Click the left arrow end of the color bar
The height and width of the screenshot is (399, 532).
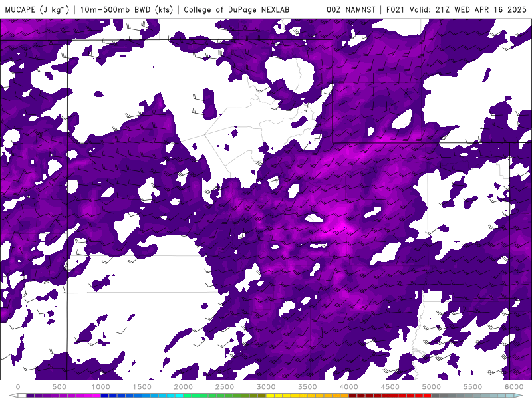[13, 395]
